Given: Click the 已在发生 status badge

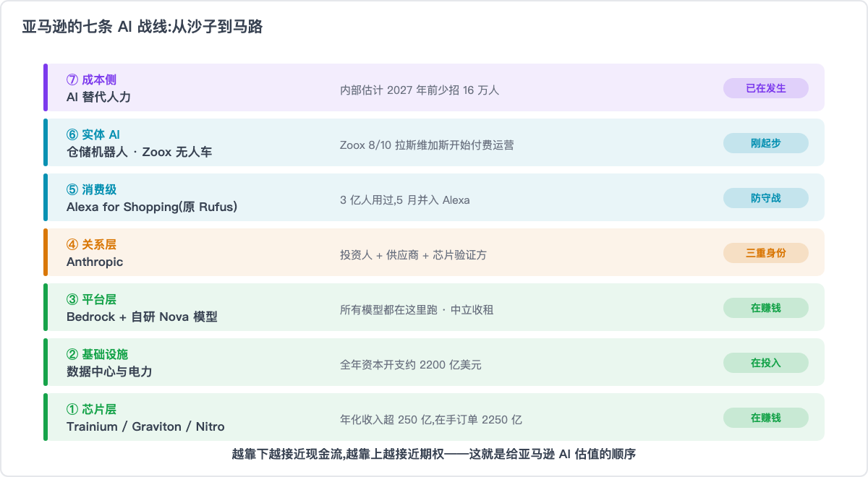Looking at the screenshot, I should tap(766, 88).
